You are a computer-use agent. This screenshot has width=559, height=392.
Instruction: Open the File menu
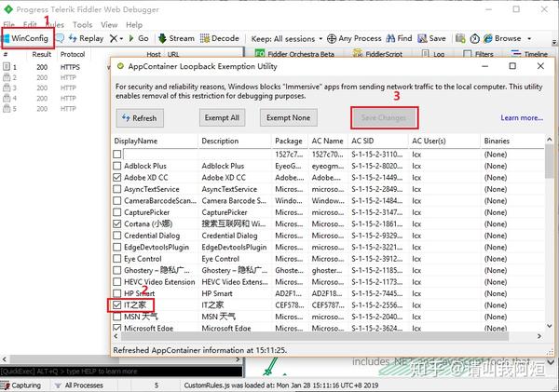click(x=9, y=24)
